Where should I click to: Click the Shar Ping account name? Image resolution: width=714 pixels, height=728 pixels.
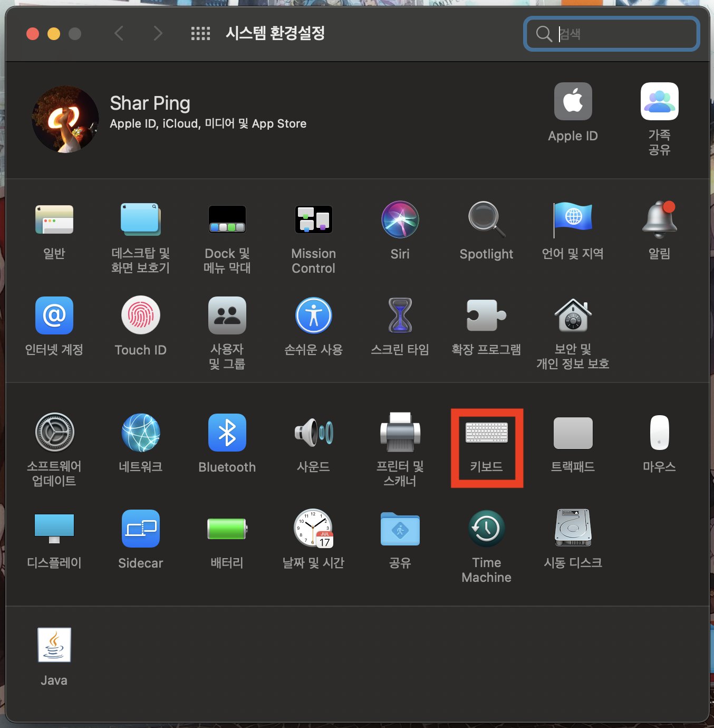[150, 103]
